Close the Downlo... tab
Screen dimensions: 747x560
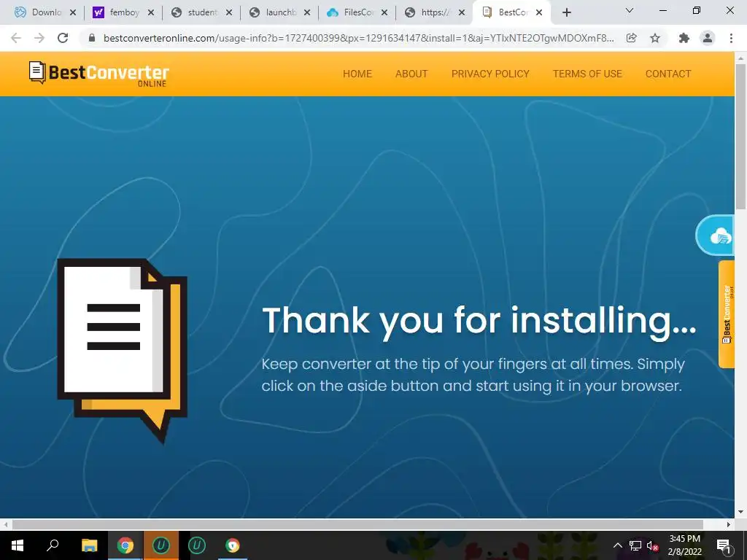(73, 13)
